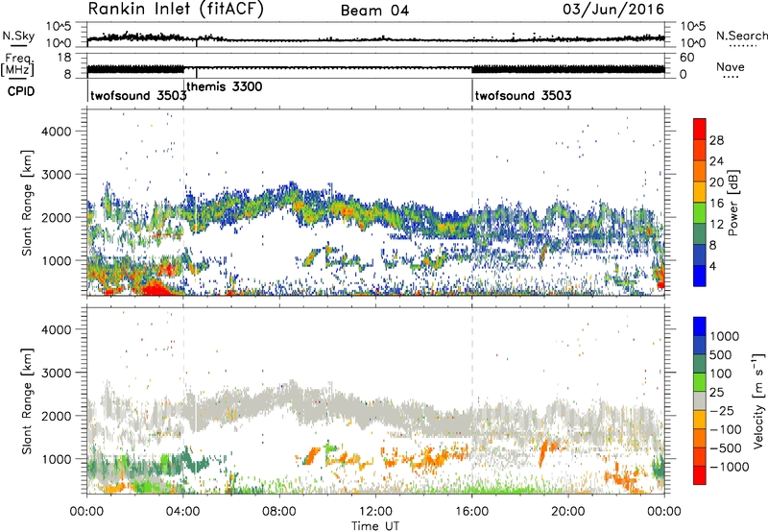Click the 'Rankin Inlet (fitACF)' title
Screen dimensions: 768x532
coord(176,10)
